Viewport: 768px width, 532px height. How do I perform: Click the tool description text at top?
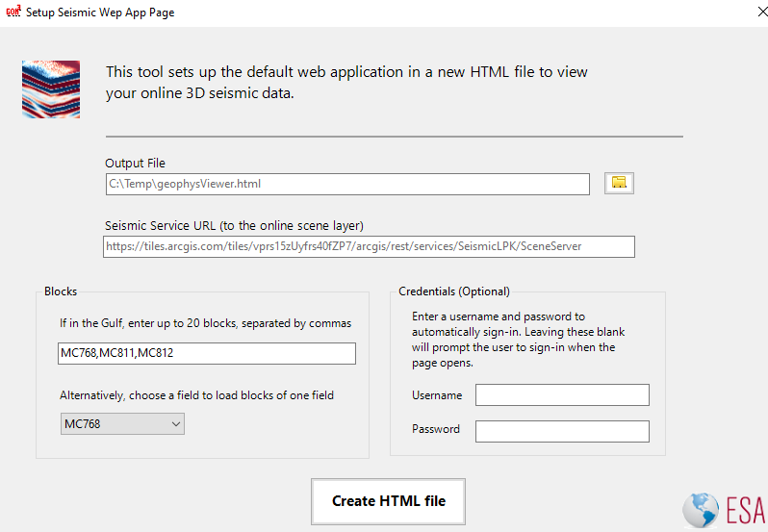click(x=346, y=83)
